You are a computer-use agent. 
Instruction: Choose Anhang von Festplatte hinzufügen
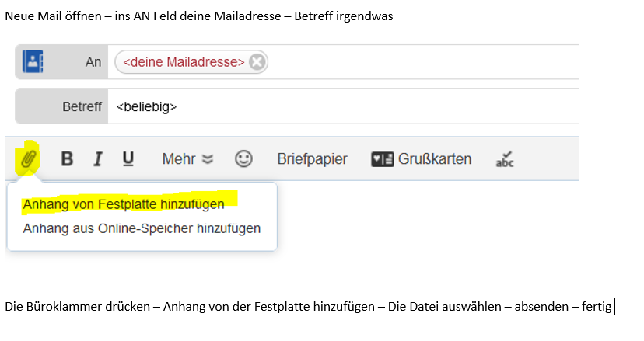click(124, 204)
